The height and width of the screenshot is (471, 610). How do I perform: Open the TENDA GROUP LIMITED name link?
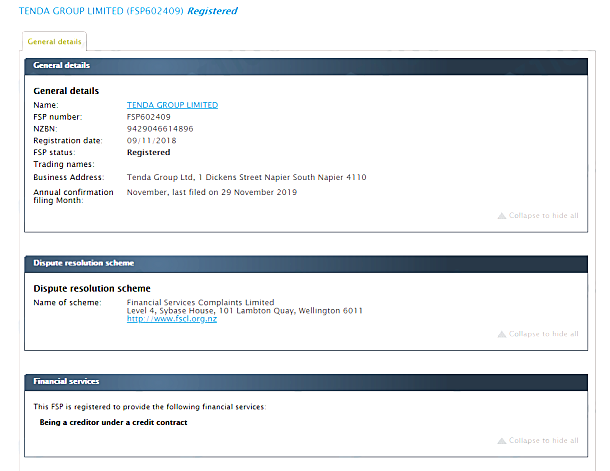(x=172, y=105)
